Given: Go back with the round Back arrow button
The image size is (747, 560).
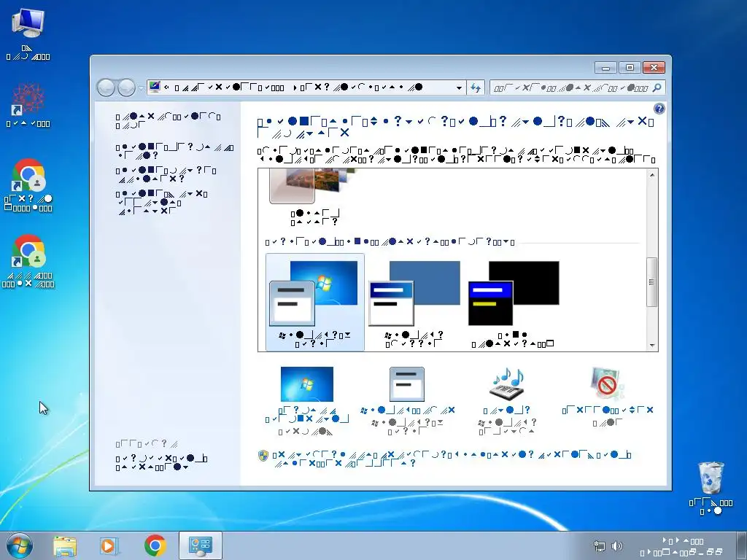Looking at the screenshot, I should pyautogui.click(x=106, y=87).
